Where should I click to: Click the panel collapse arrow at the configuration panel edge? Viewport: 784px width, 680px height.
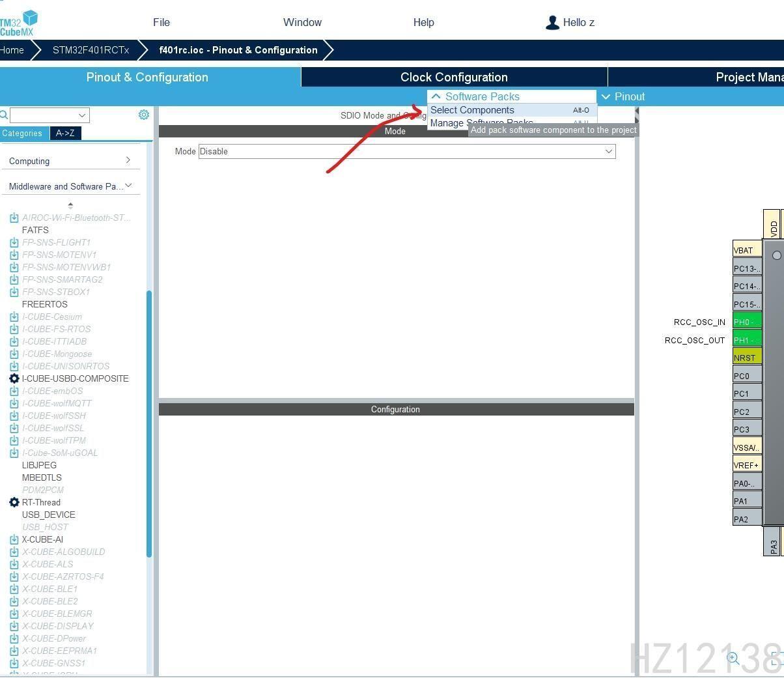click(x=637, y=115)
